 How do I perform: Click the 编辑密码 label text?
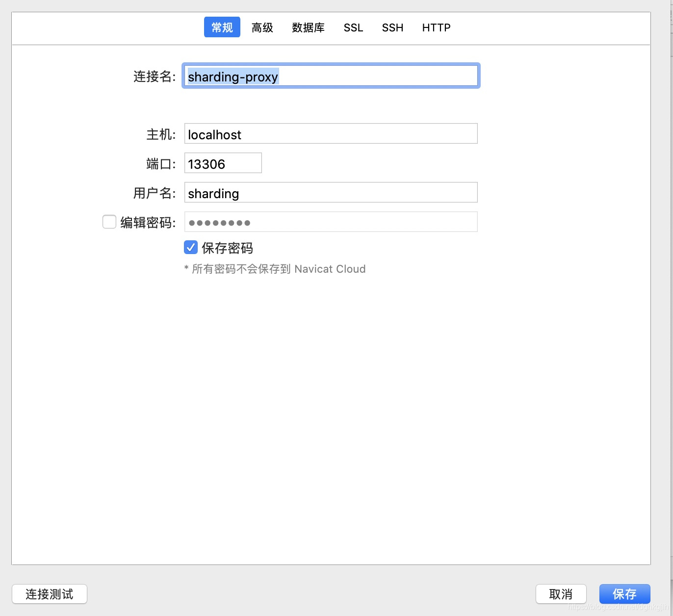click(148, 222)
